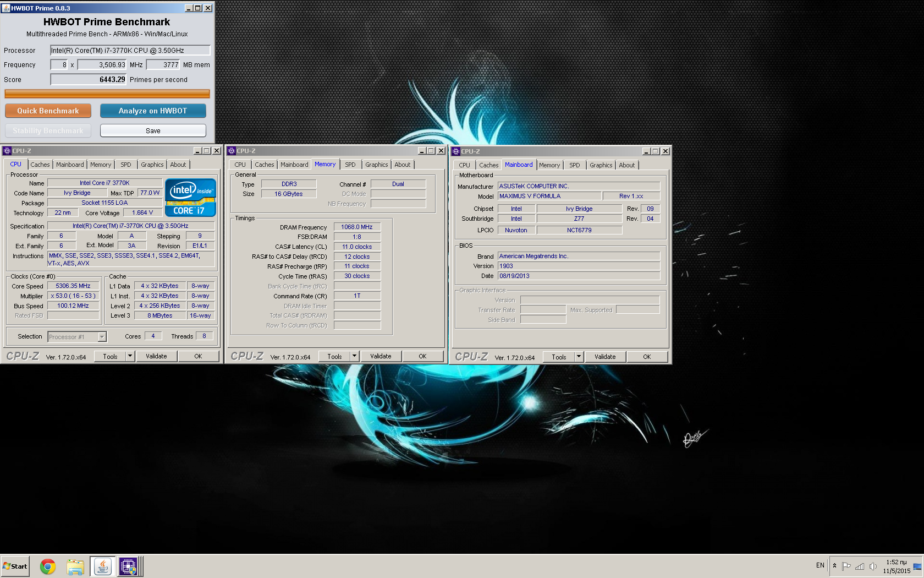This screenshot has width=924, height=578.
Task: Select the Java HWBOT Prime taskbar icon
Action: coord(102,566)
